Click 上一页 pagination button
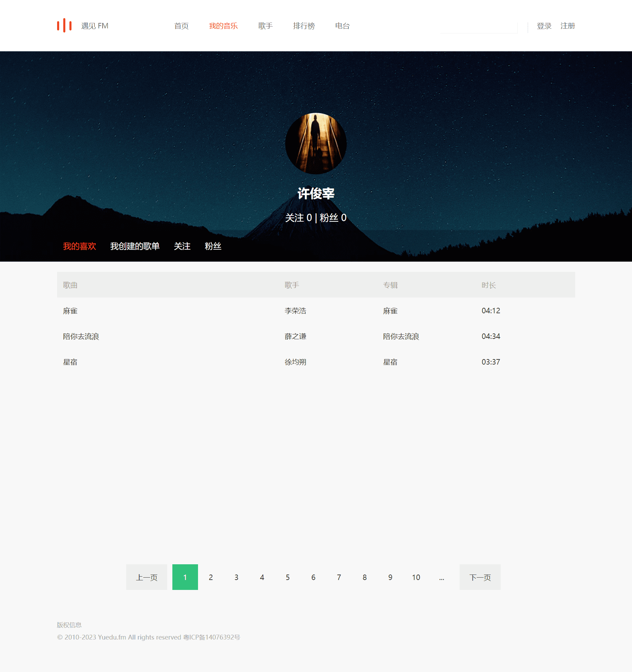Screen dimensions: 632x672 147,577
